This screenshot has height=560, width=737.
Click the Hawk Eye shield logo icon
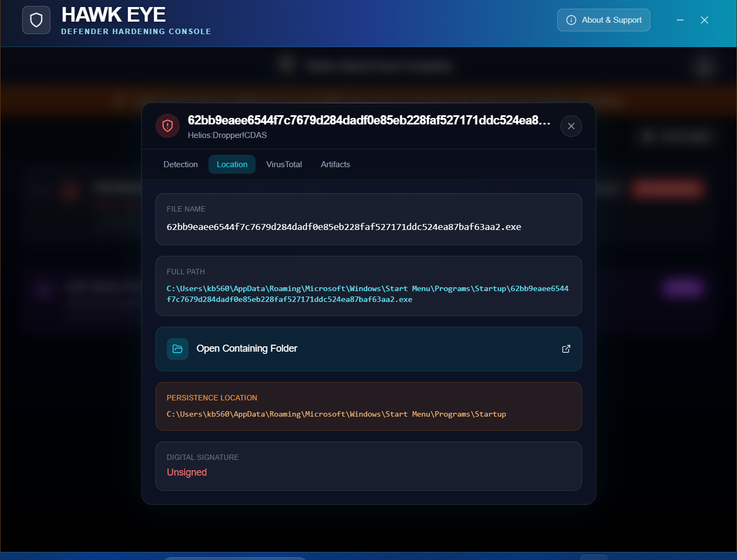coord(36,20)
